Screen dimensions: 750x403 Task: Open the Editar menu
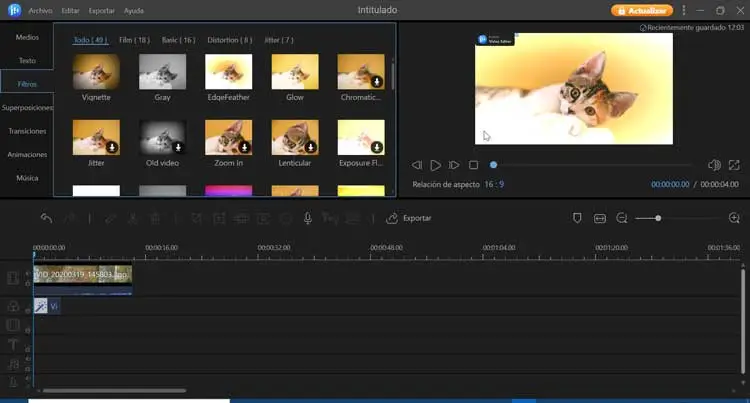click(x=70, y=11)
